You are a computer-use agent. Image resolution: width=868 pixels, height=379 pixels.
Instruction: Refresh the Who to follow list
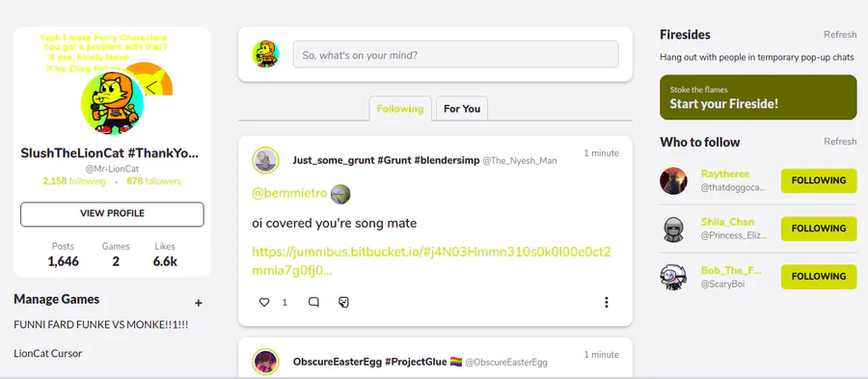(x=840, y=141)
